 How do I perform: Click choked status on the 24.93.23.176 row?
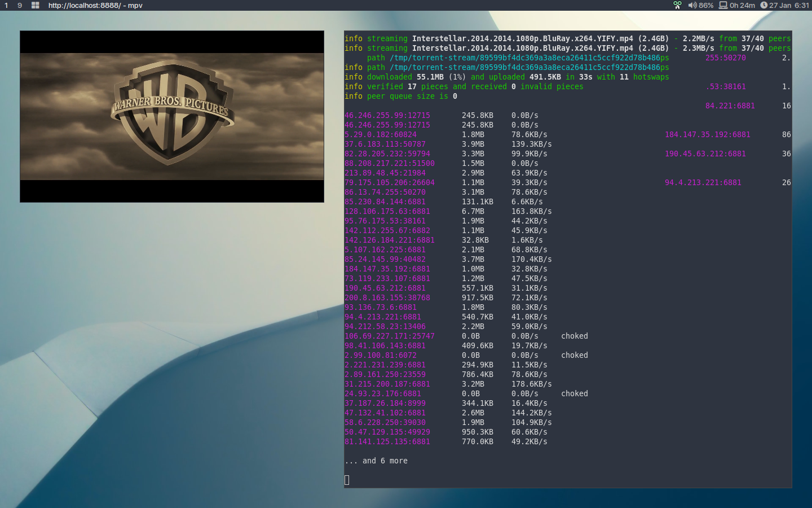point(575,393)
